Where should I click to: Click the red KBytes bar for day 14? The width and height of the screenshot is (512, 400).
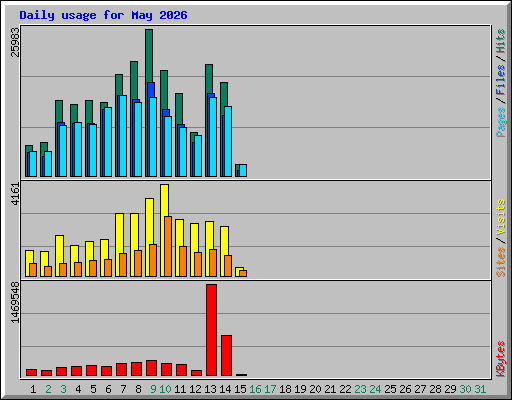[x=226, y=355]
